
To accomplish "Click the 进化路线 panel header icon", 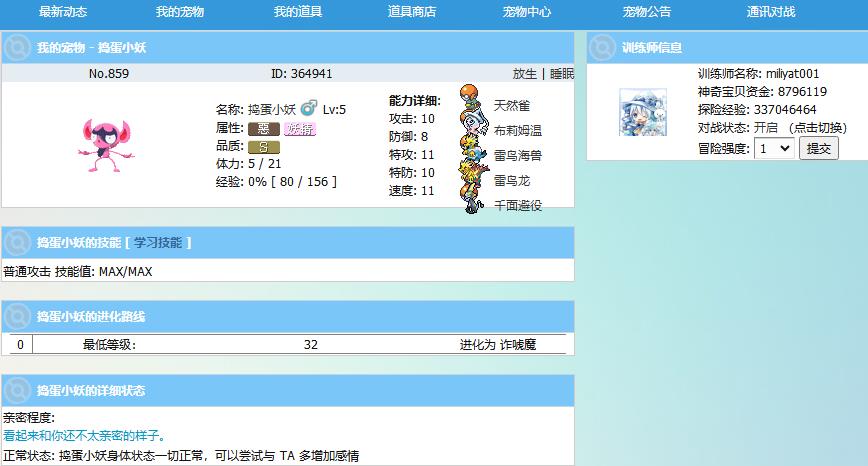I will coord(17,317).
